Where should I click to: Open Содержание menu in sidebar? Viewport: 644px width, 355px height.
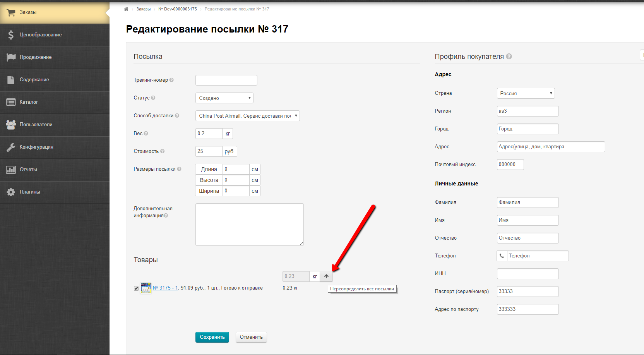tap(55, 80)
